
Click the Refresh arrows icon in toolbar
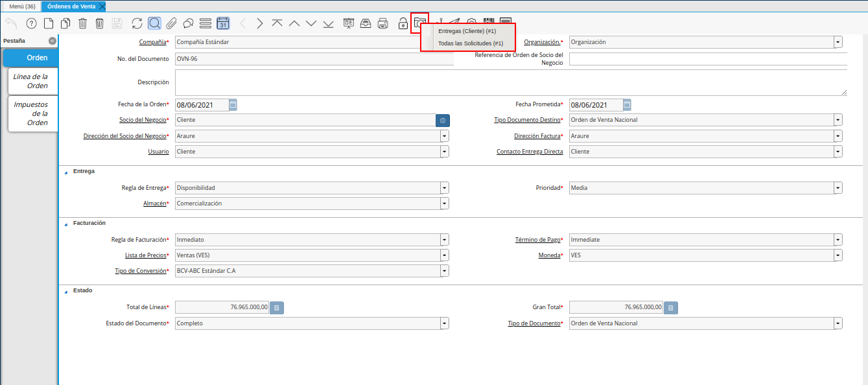coord(137,23)
